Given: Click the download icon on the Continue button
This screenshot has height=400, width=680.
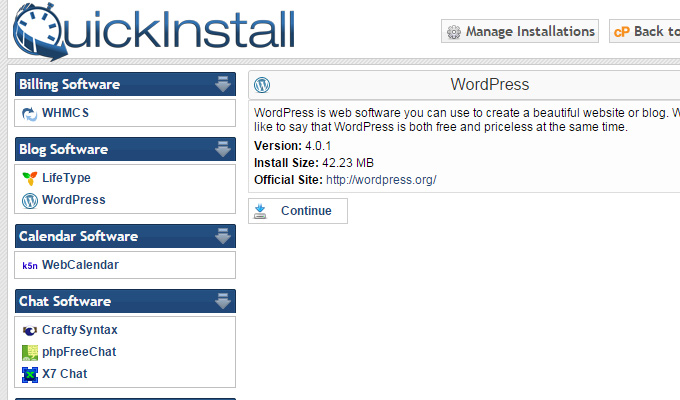Looking at the screenshot, I should click(x=260, y=211).
